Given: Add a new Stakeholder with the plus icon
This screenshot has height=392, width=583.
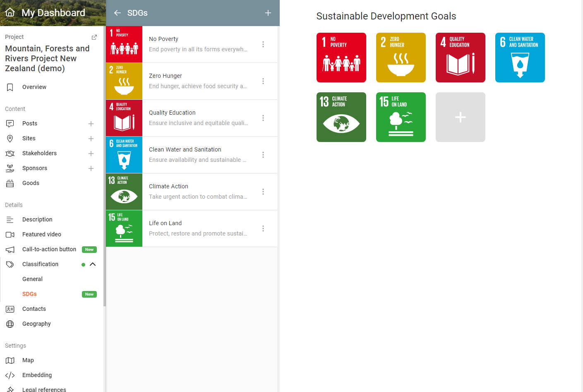Looking at the screenshot, I should coord(91,153).
